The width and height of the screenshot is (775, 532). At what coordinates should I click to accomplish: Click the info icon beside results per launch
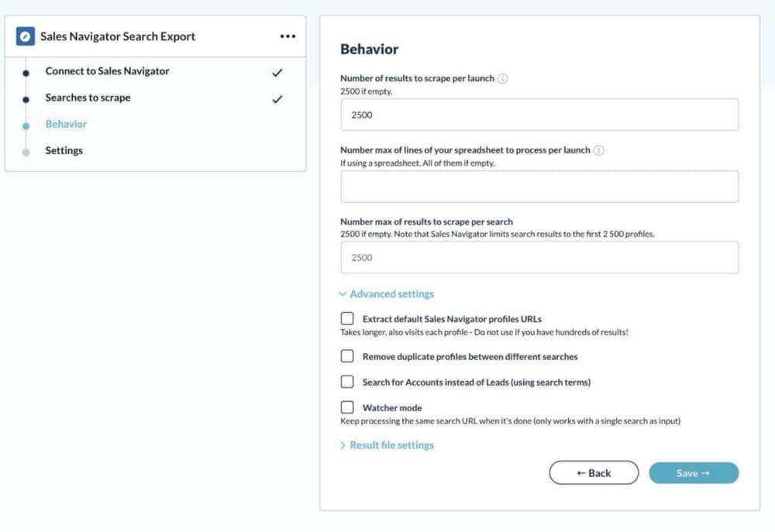(503, 78)
